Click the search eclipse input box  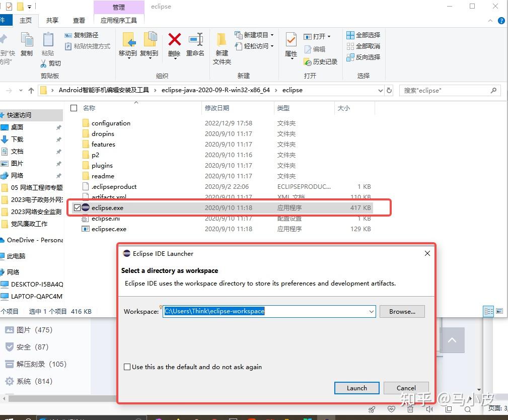point(450,91)
